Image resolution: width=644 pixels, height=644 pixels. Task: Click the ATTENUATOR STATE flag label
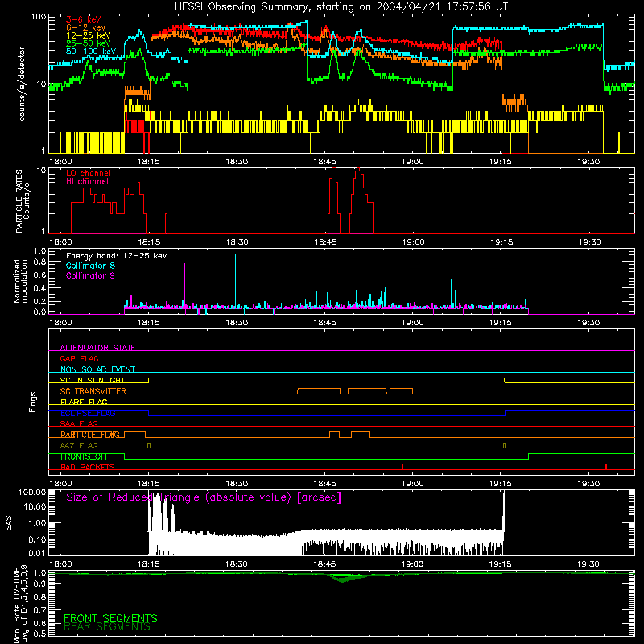click(97, 348)
